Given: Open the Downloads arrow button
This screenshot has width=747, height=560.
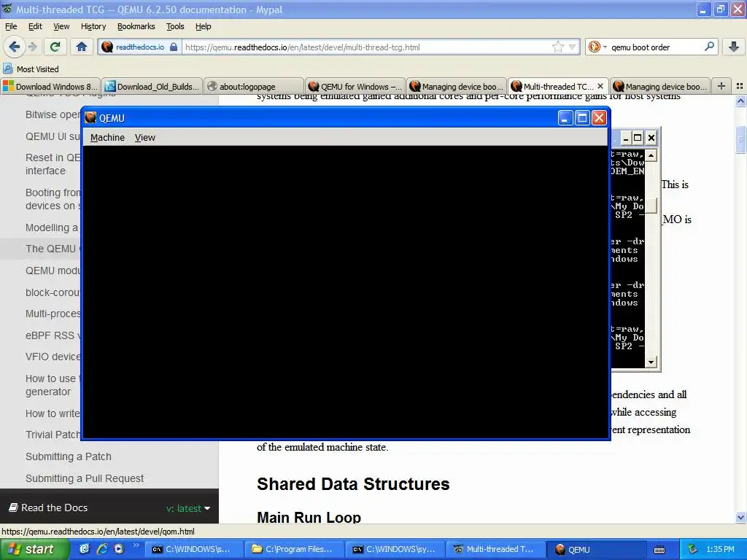Looking at the screenshot, I should click(734, 47).
